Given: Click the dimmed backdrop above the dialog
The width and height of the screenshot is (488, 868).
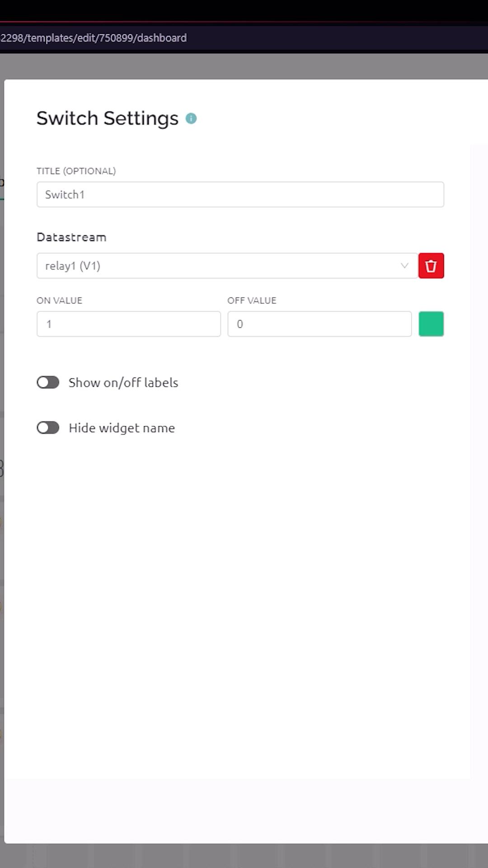Looking at the screenshot, I should point(244,66).
